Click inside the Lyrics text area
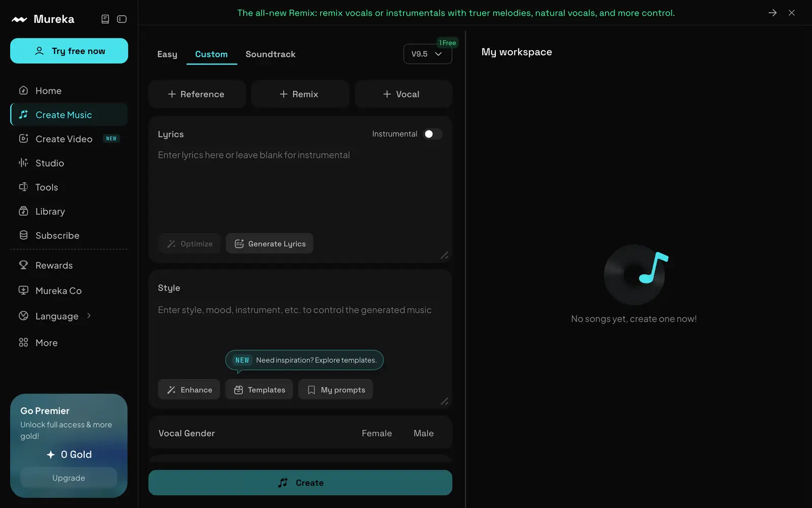The image size is (812, 508). (299, 188)
